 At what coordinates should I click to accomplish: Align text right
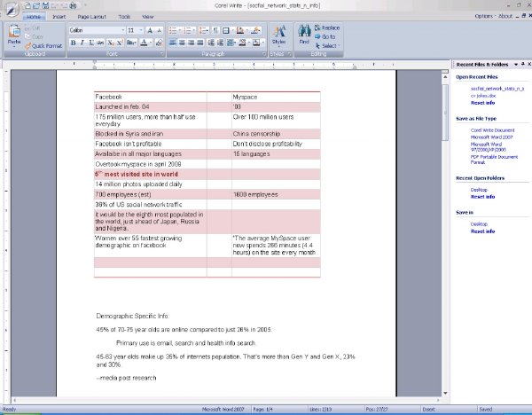click(191, 43)
